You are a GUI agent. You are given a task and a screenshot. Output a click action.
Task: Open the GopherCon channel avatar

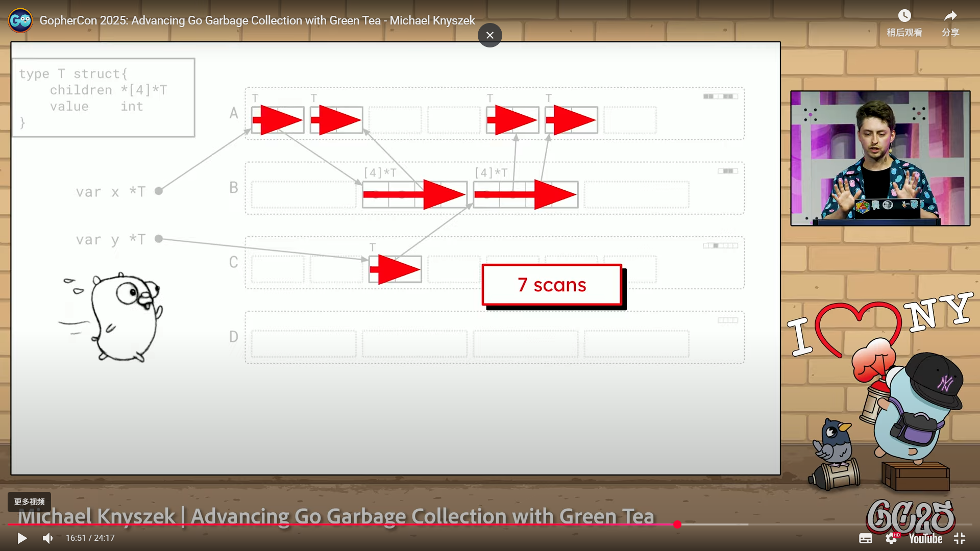pos(20,20)
